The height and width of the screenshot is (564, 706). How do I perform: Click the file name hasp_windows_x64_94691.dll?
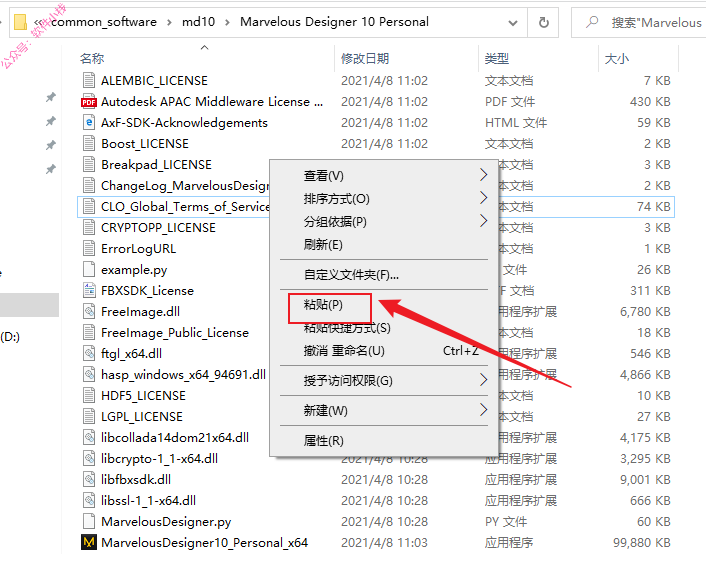click(183, 375)
